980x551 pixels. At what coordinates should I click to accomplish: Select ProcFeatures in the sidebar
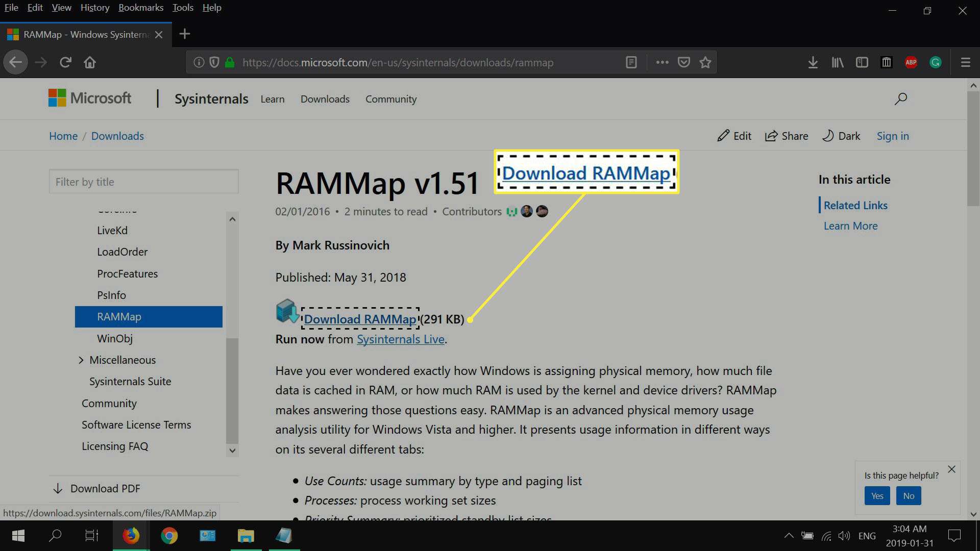tap(128, 273)
